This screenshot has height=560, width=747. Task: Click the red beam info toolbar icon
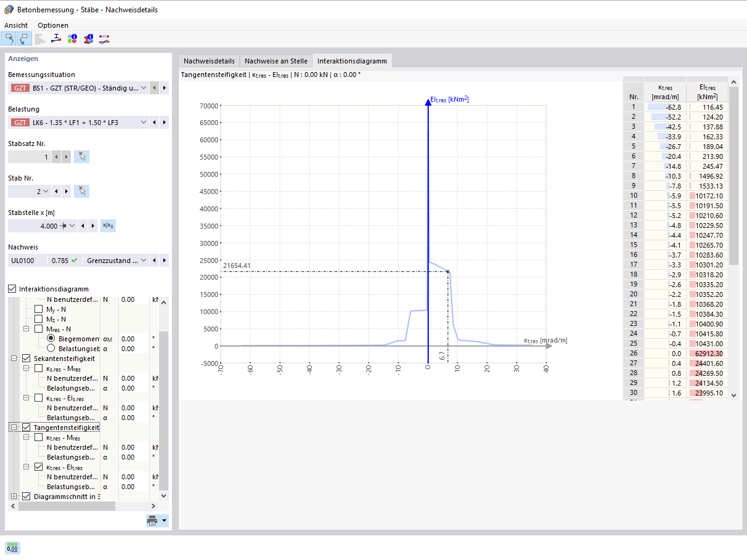[88, 39]
